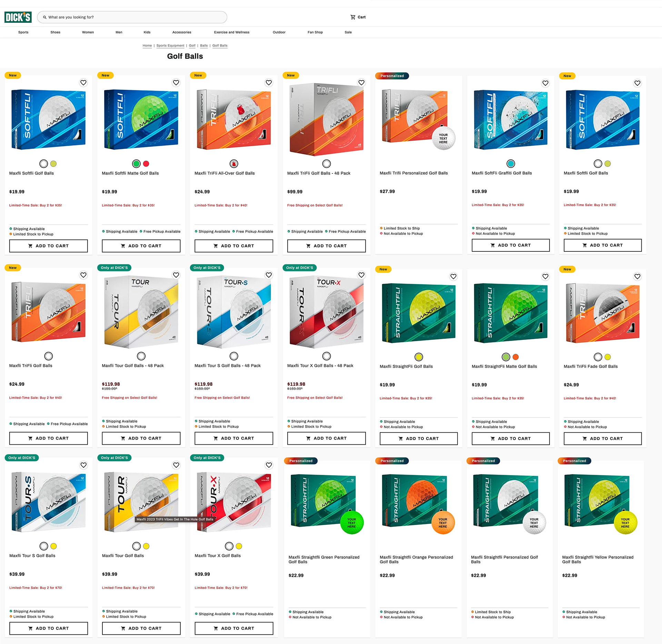Image resolution: width=662 pixels, height=644 pixels.
Task: Add Maxfli SoftFli Graffiti to cart
Action: [511, 245]
